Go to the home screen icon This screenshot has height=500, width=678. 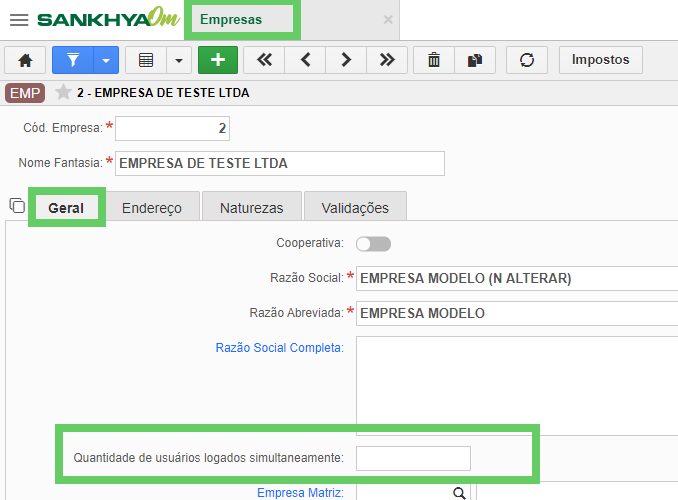25,60
